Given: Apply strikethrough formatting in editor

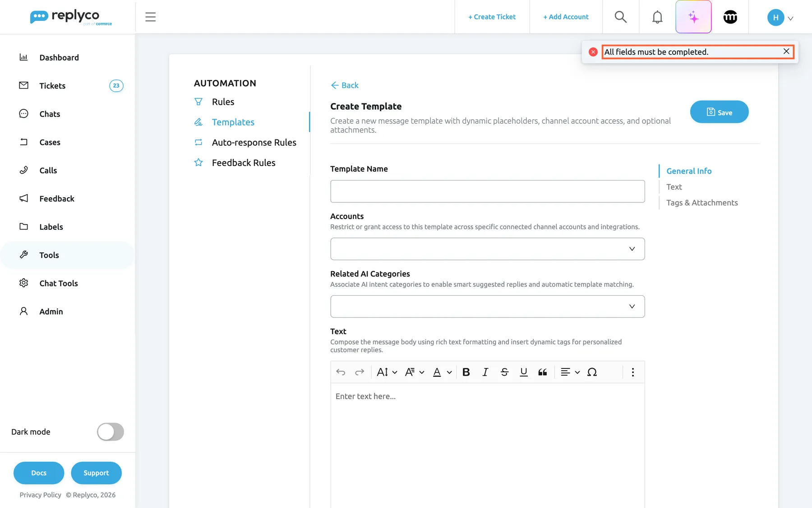Looking at the screenshot, I should 504,372.
